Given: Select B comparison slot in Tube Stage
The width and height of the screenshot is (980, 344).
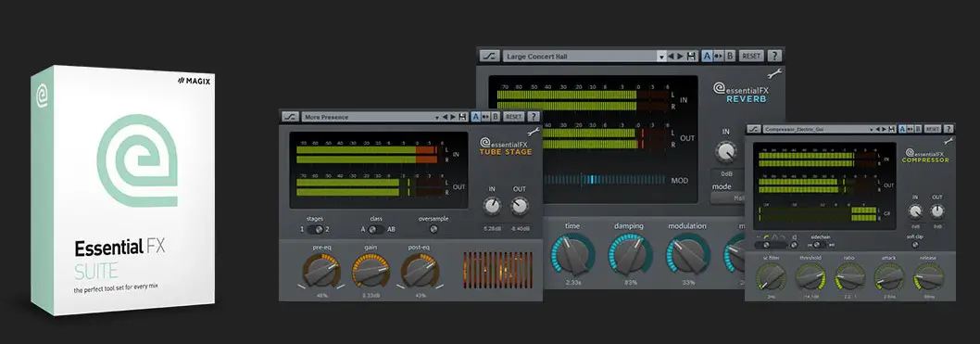Looking at the screenshot, I should 495,116.
